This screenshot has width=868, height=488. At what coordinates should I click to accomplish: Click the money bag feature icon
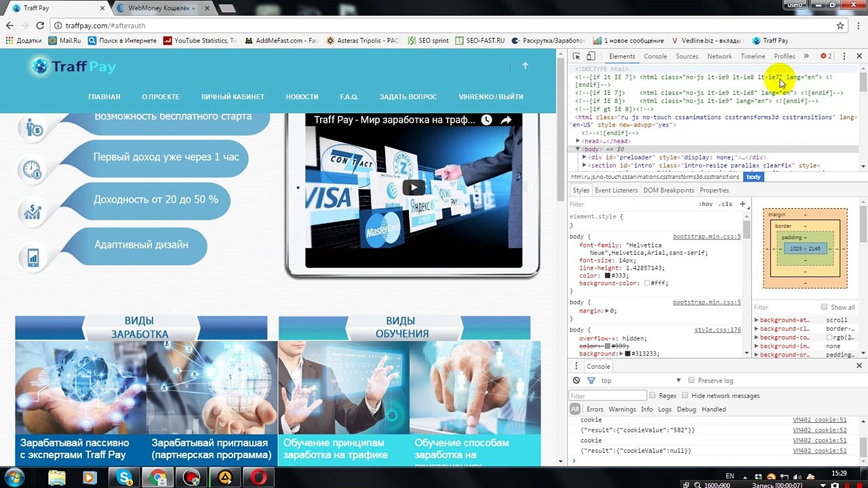(x=33, y=127)
